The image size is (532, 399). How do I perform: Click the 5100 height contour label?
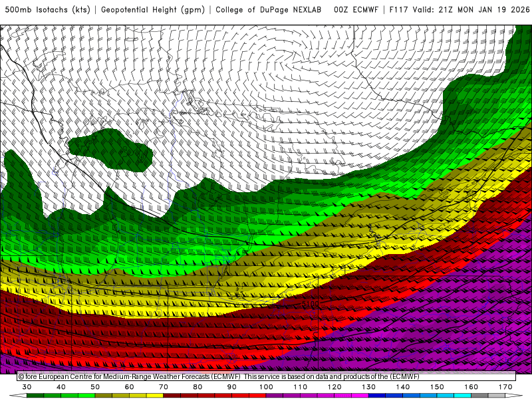(x=311, y=304)
